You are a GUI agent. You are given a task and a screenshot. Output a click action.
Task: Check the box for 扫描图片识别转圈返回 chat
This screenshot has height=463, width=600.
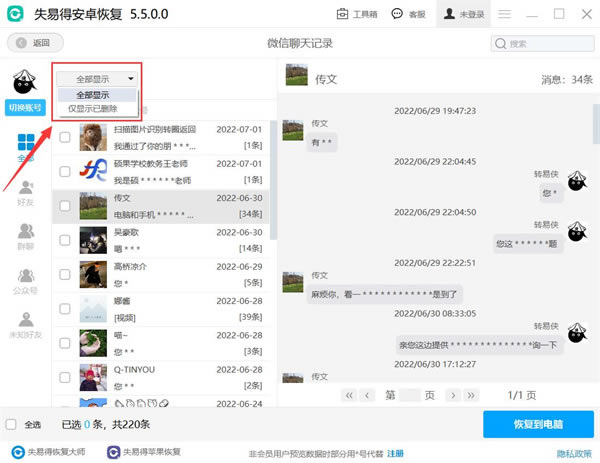[x=65, y=137]
